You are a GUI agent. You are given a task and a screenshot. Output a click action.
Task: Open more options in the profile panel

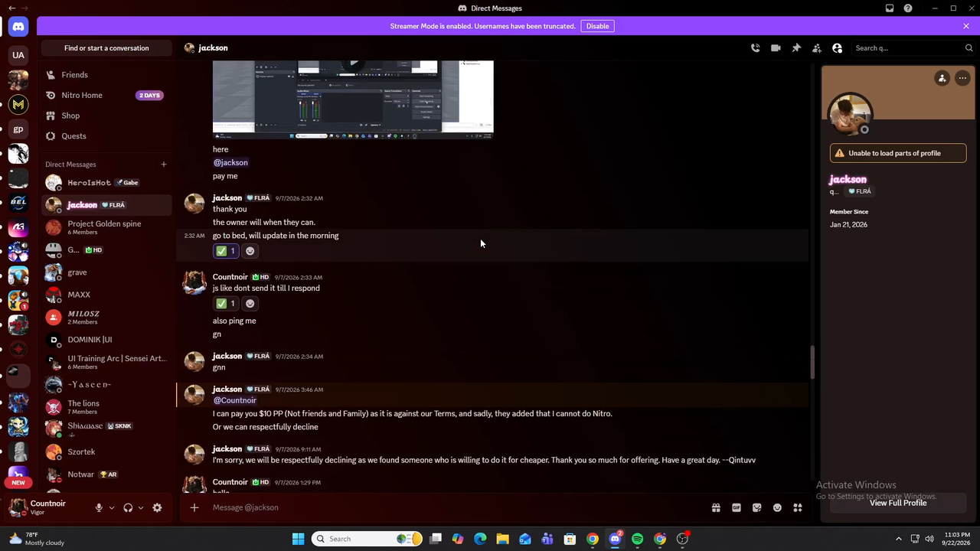coord(962,78)
